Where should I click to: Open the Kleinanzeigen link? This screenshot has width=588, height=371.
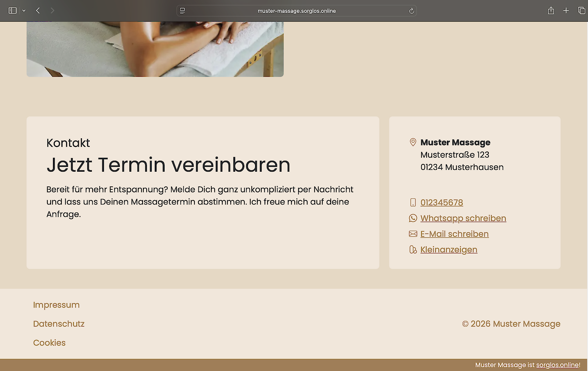tap(449, 250)
